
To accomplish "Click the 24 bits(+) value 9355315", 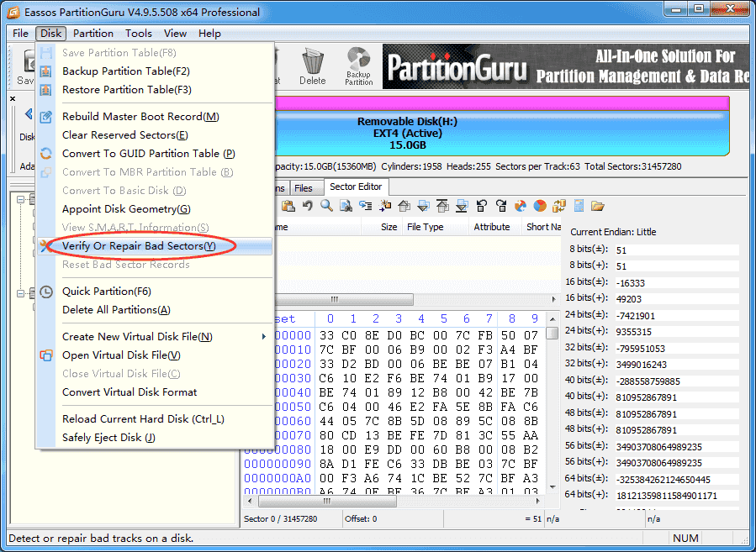I will pyautogui.click(x=677, y=332).
